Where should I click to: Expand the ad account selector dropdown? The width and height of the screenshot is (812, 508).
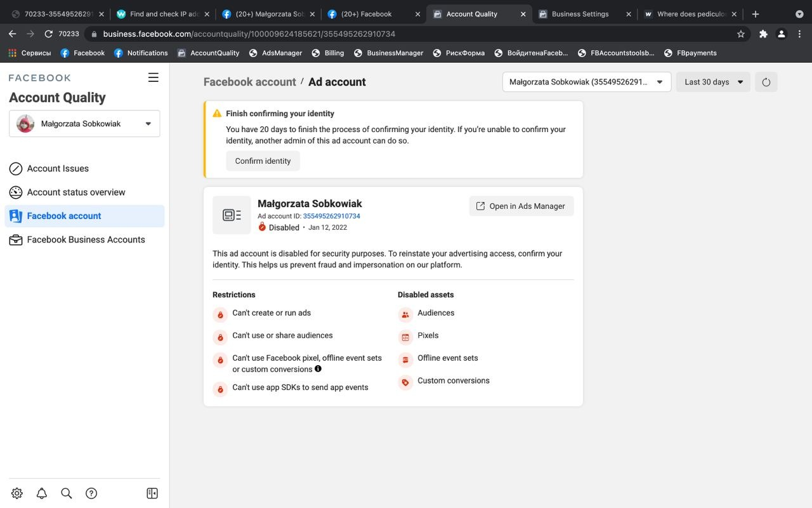pos(587,82)
